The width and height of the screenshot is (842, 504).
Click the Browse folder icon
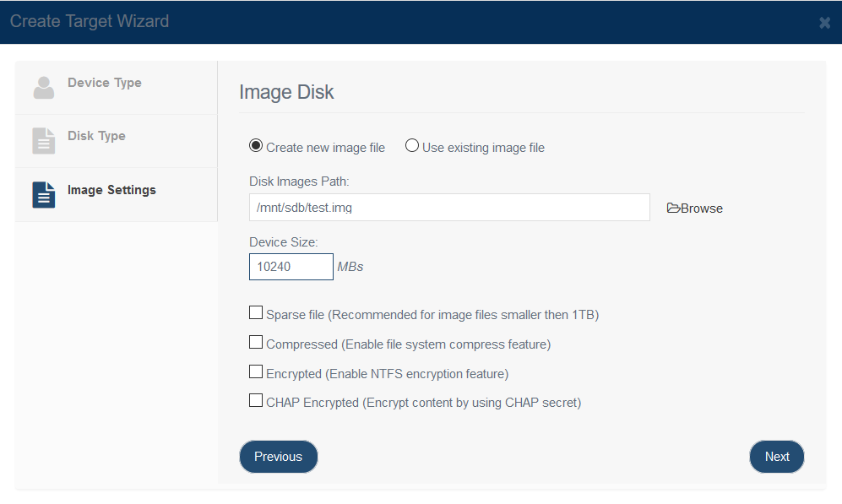673,208
